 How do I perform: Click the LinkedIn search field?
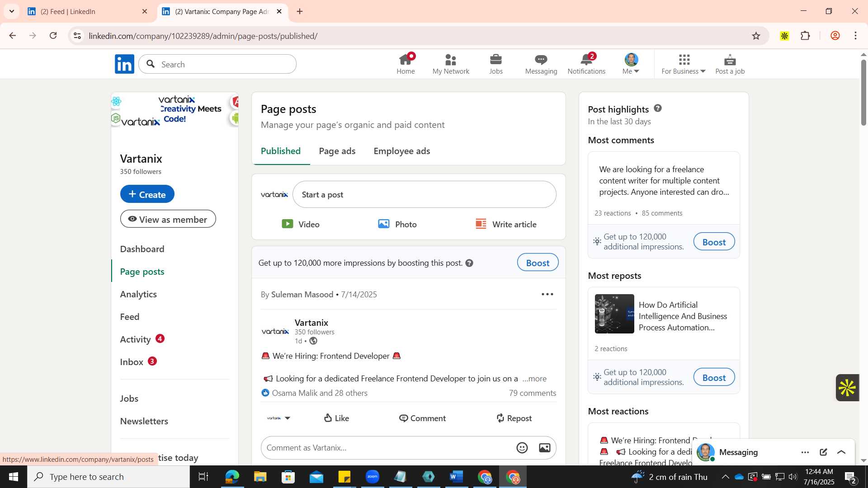217,64
